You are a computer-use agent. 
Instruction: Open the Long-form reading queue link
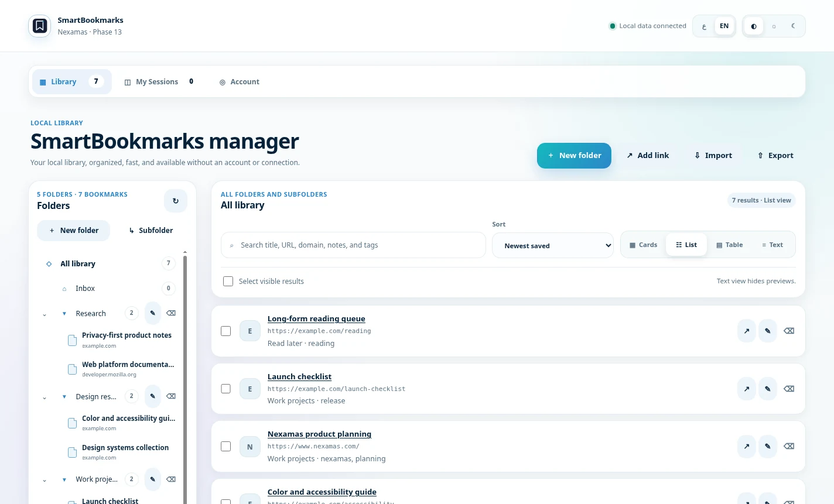(316, 319)
